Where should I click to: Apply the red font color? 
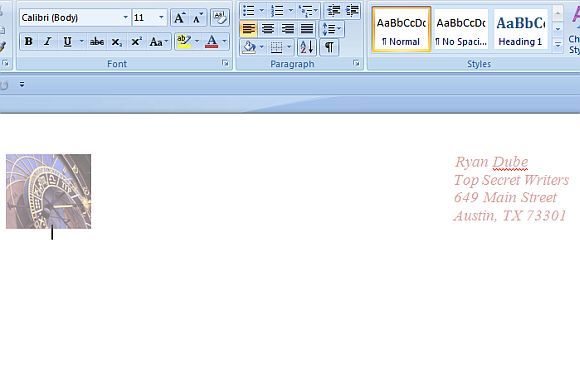212,41
